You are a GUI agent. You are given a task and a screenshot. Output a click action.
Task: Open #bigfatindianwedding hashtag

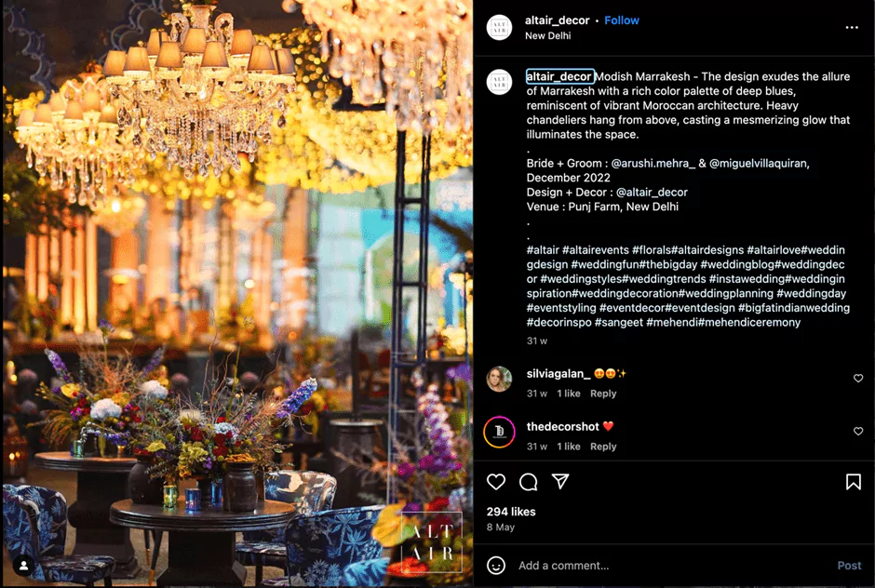(x=794, y=308)
